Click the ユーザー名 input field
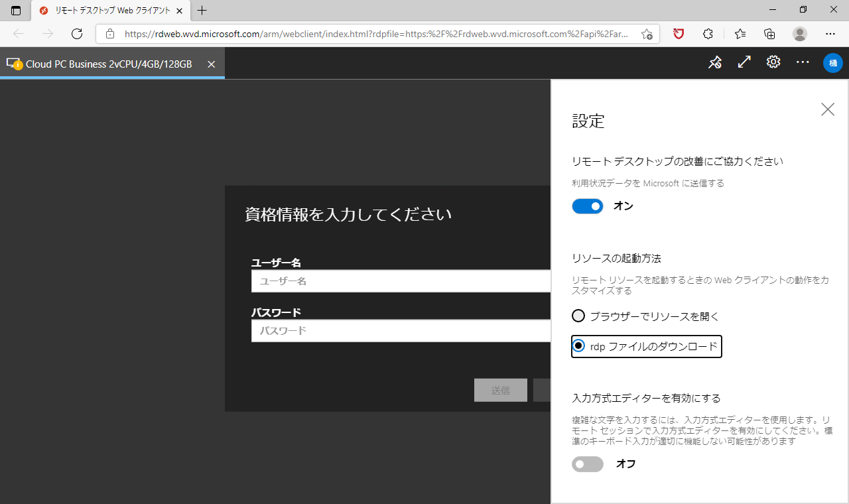Image resolution: width=849 pixels, height=504 pixels. click(x=401, y=281)
